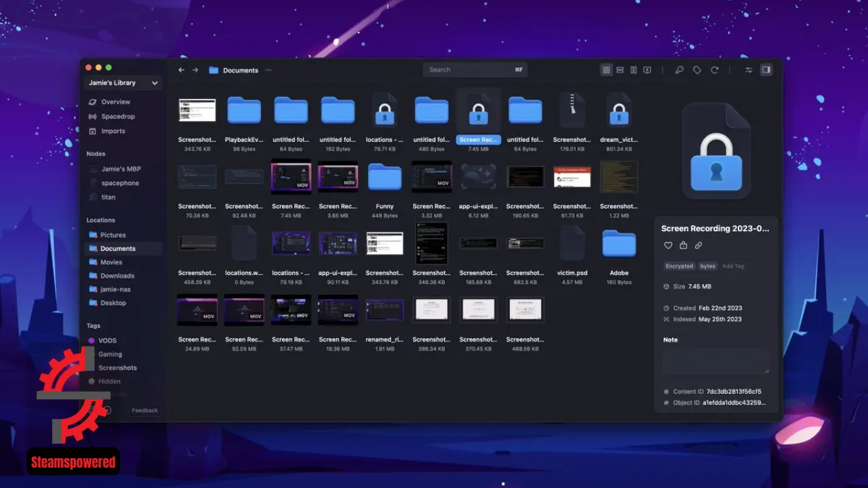The width and height of the screenshot is (868, 488).
Task: Open the Pictures location
Action: point(113,235)
